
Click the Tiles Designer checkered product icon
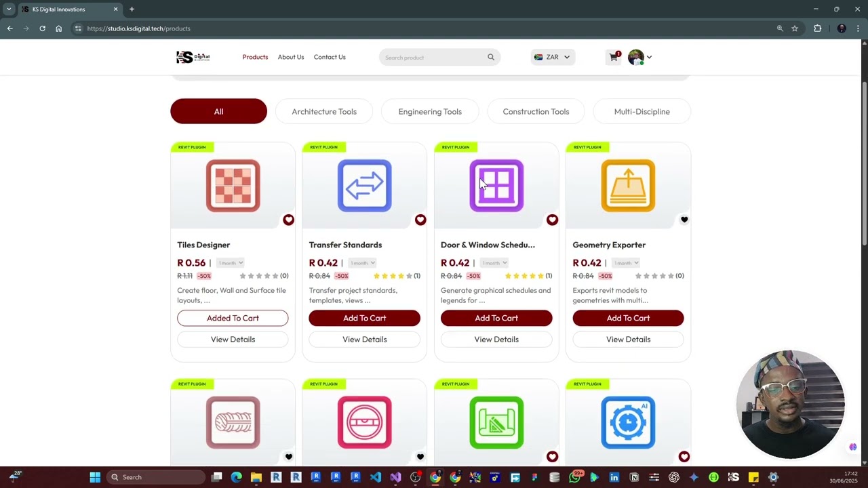(233, 186)
